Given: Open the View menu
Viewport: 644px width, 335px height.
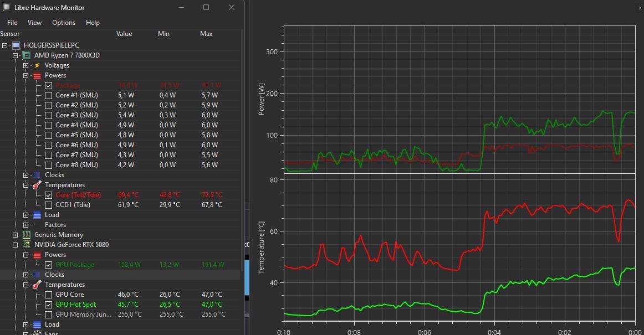Looking at the screenshot, I should click(34, 23).
